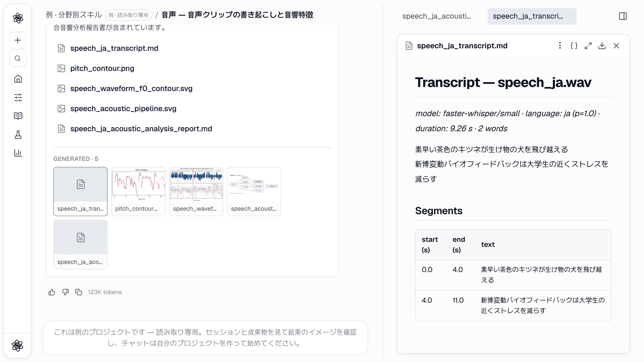
Task: Open the three-dot menu for speech_ja_transcript.md
Action: tap(560, 46)
